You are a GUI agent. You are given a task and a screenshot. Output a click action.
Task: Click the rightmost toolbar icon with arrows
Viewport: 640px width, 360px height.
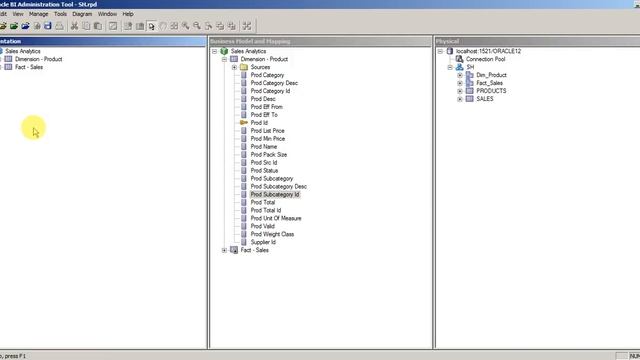click(x=247, y=26)
